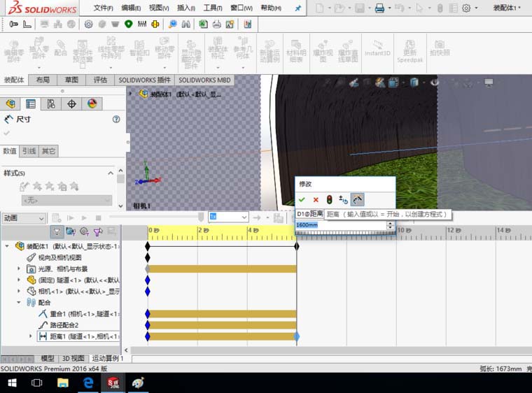Click the Toolbox bolt icon
This screenshot has width=532, height=393.
[x=13, y=24]
